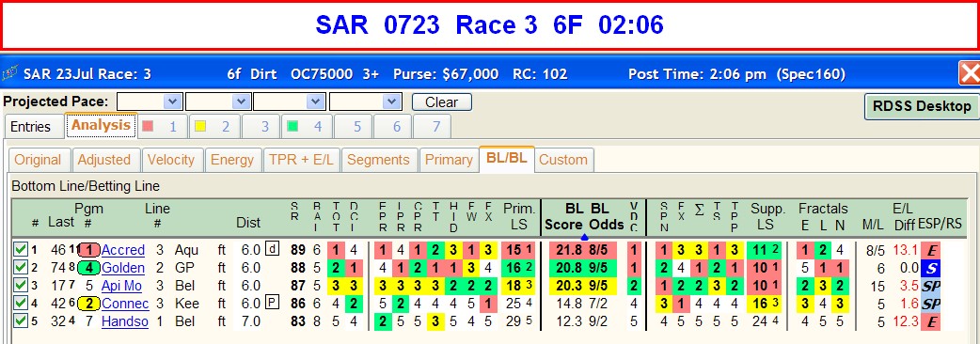Click the red BL Score 21.8 cell
Image resolution: width=980 pixels, height=344 pixels.
coord(569,250)
